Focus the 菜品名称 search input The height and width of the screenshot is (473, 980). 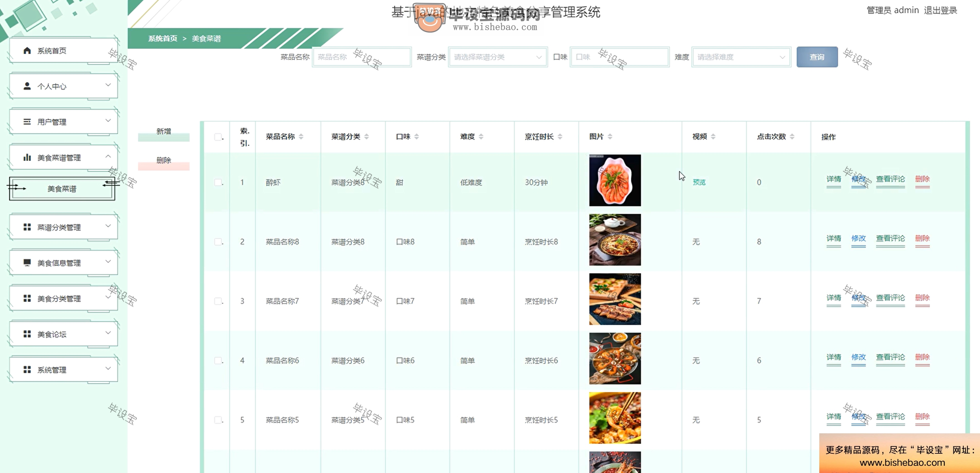(x=362, y=57)
